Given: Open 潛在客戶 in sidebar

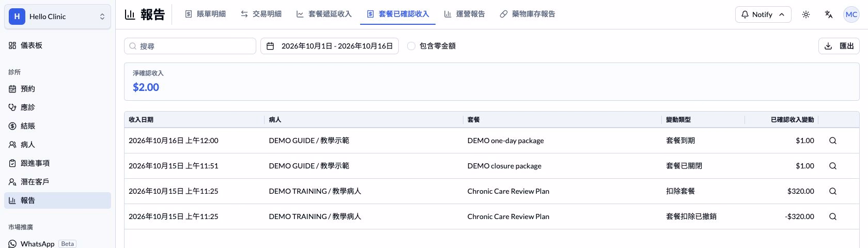Looking at the screenshot, I should pyautogui.click(x=57, y=182).
